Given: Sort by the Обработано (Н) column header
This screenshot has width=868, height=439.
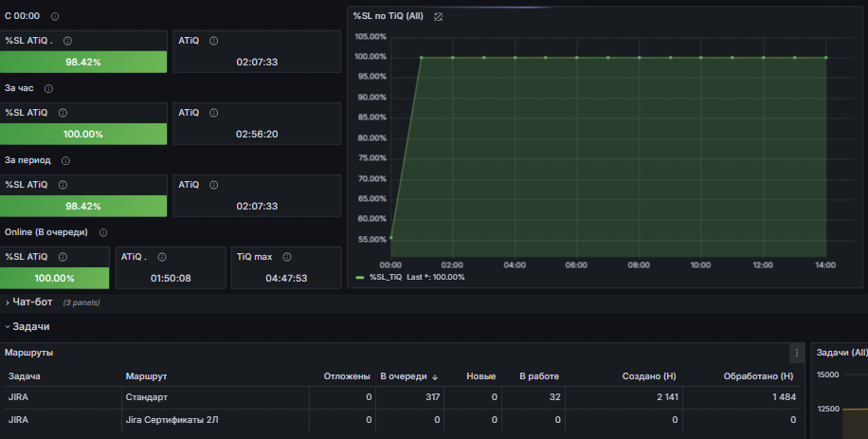Looking at the screenshot, I should [758, 376].
